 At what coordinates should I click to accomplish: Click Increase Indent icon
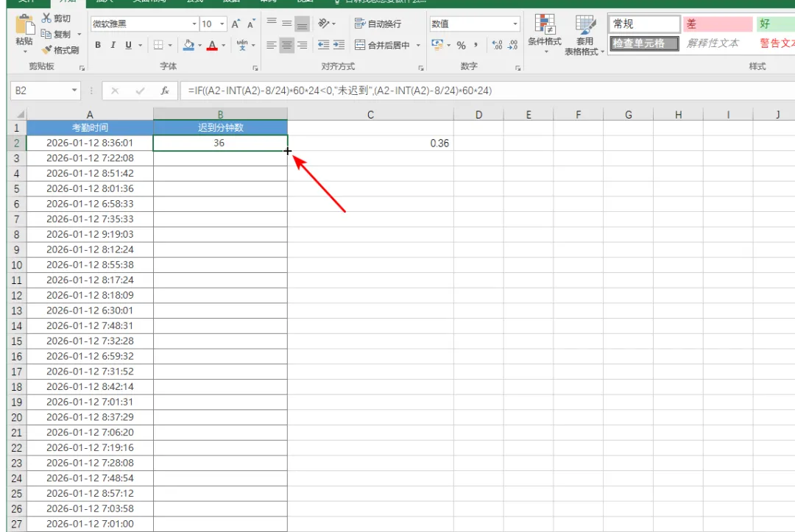pyautogui.click(x=339, y=45)
